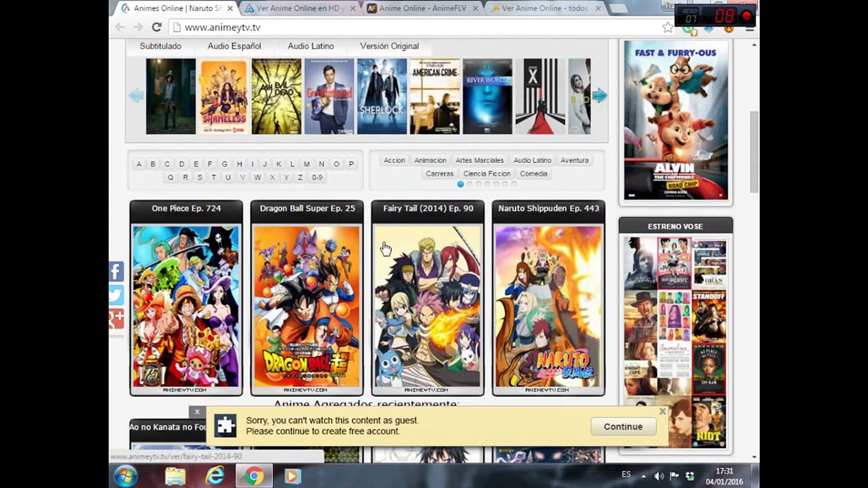
Task: Click the volume speaker tray icon
Action: coord(659,476)
